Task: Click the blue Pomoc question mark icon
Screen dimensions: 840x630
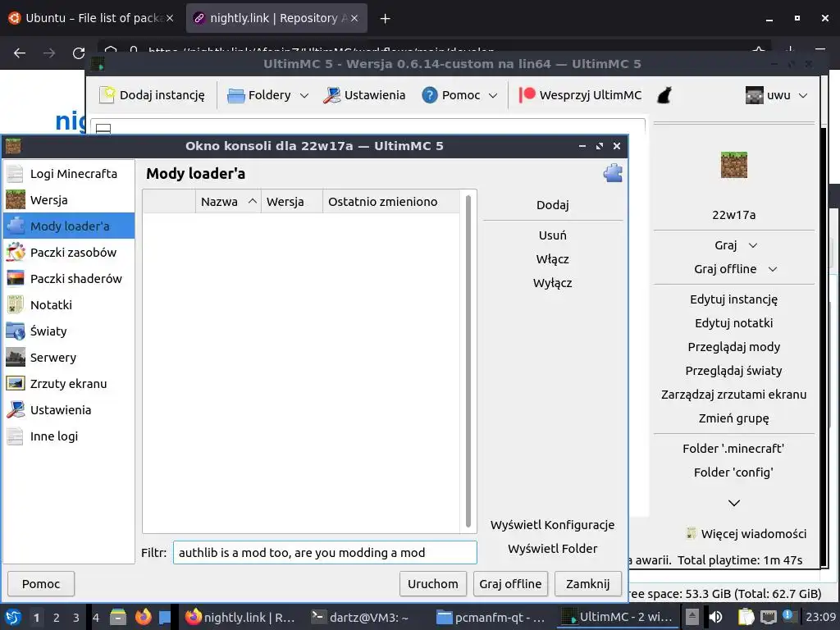Action: click(430, 95)
